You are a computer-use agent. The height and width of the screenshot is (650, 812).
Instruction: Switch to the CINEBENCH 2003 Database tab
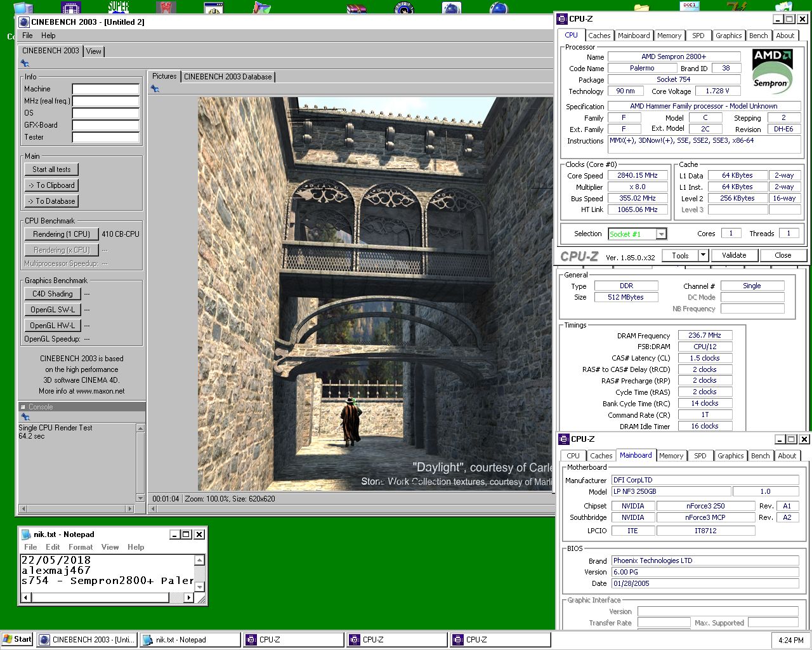pos(228,77)
